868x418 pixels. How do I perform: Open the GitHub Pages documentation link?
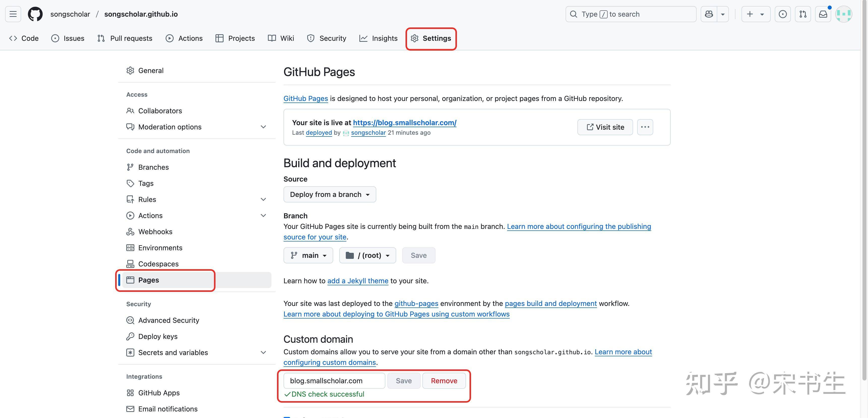coord(306,99)
